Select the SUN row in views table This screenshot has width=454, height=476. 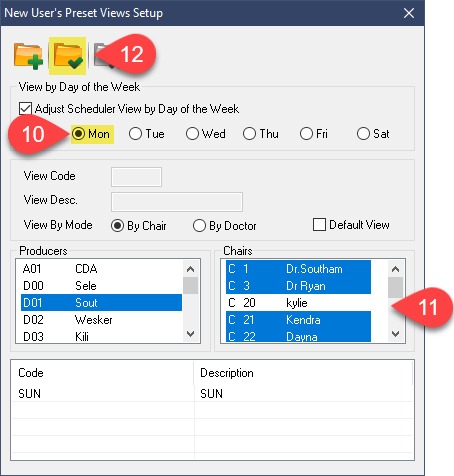pos(213,394)
